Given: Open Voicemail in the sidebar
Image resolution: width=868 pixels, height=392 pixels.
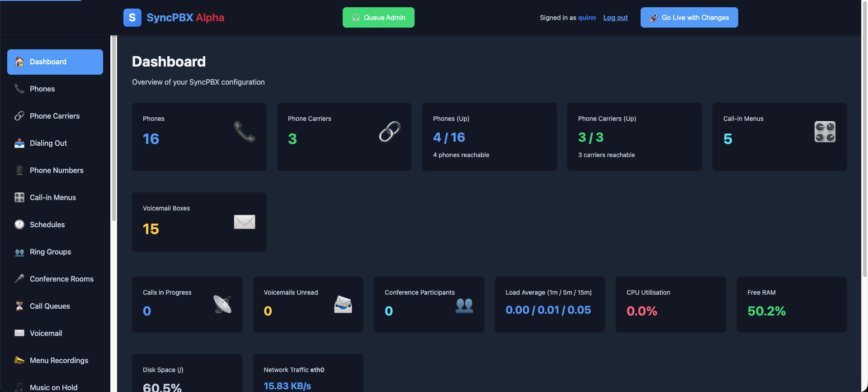Looking at the screenshot, I should 55,333.
